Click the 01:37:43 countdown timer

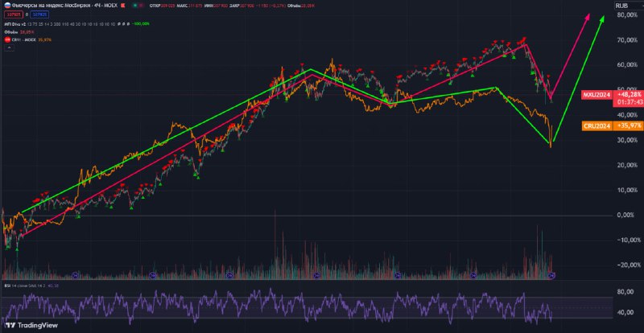click(629, 102)
